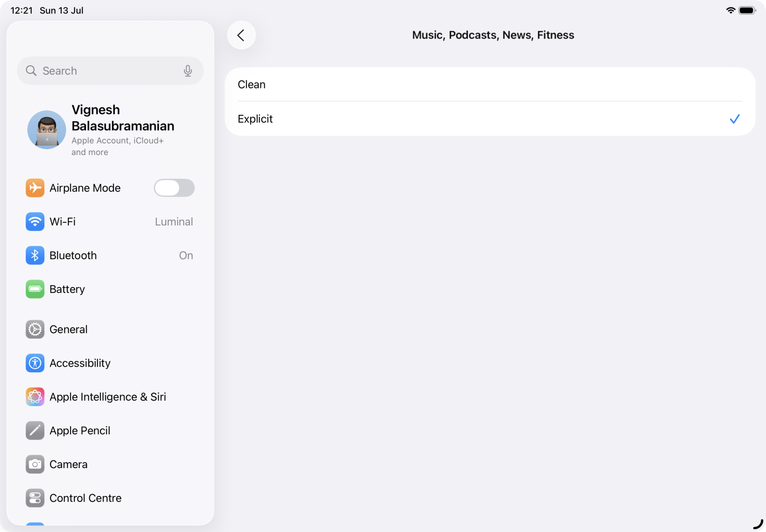
Task: Tap the Luminal Wi-Fi network value
Action: coord(174,222)
